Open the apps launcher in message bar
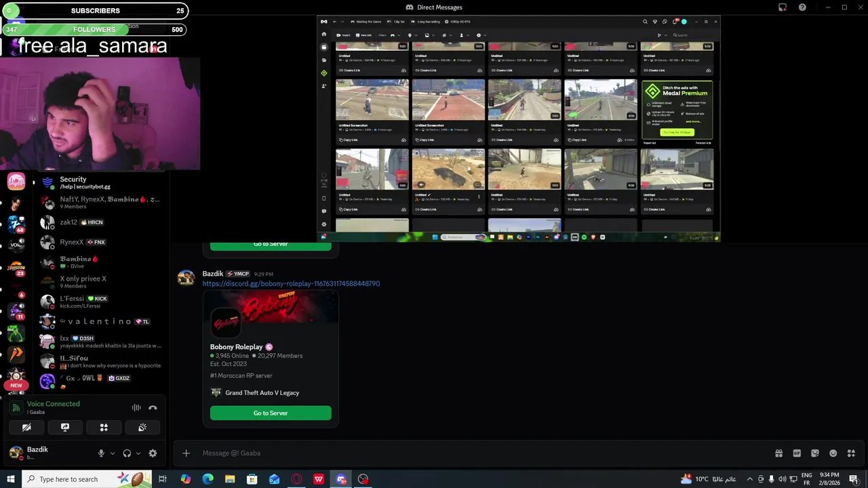 coord(851,453)
